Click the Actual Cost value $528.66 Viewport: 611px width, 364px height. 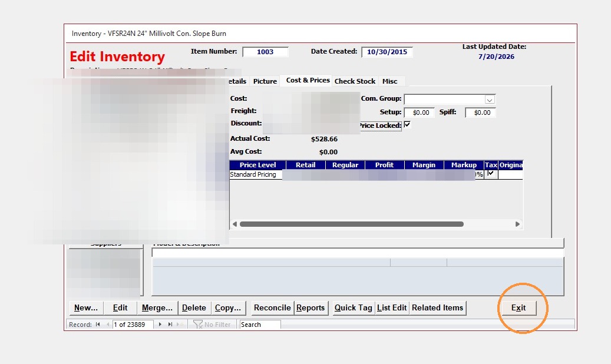point(324,139)
